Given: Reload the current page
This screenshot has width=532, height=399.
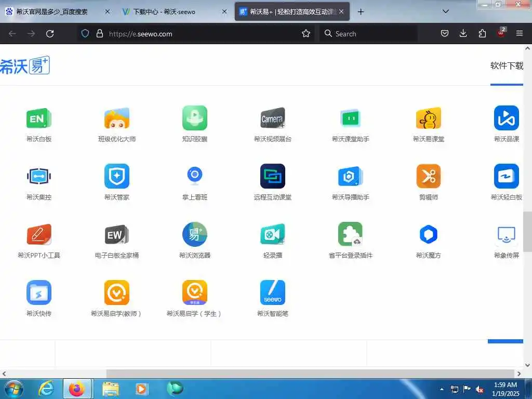Looking at the screenshot, I should 50,34.
